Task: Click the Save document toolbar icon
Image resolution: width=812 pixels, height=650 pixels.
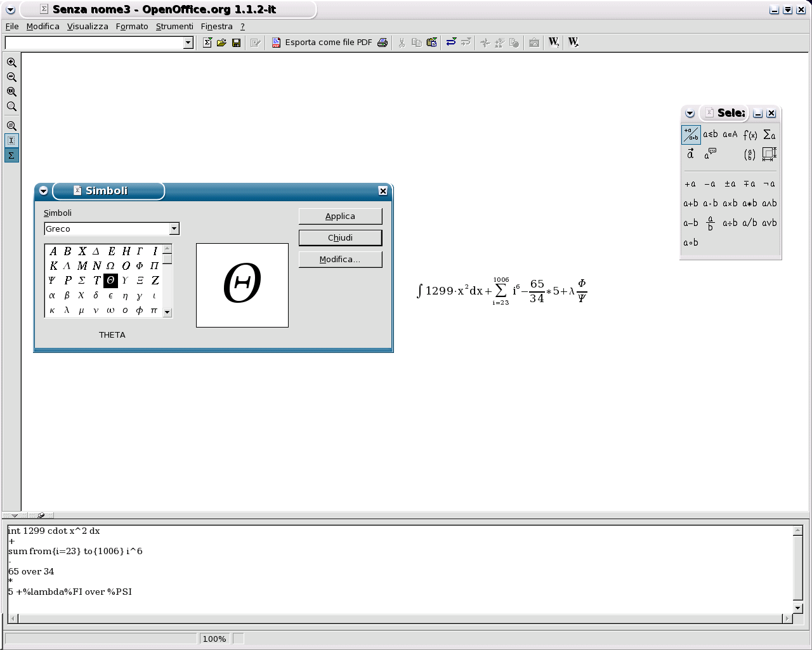Action: (x=236, y=43)
